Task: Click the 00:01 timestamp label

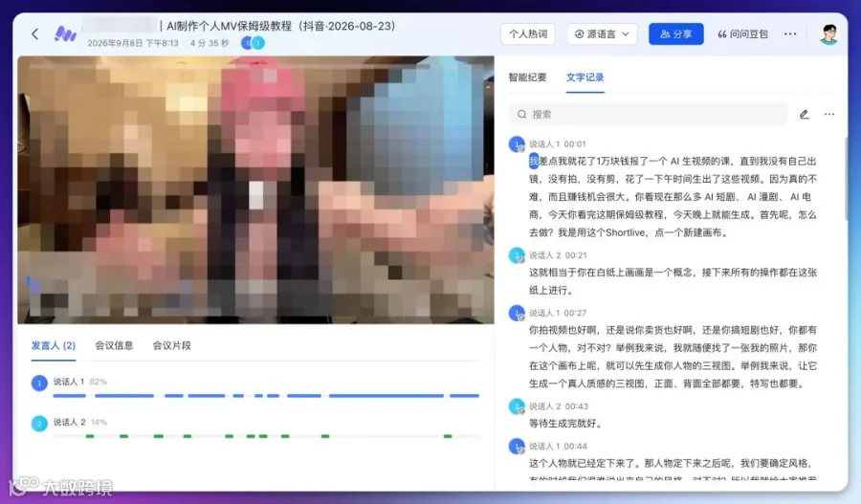Action: pyautogui.click(x=575, y=144)
